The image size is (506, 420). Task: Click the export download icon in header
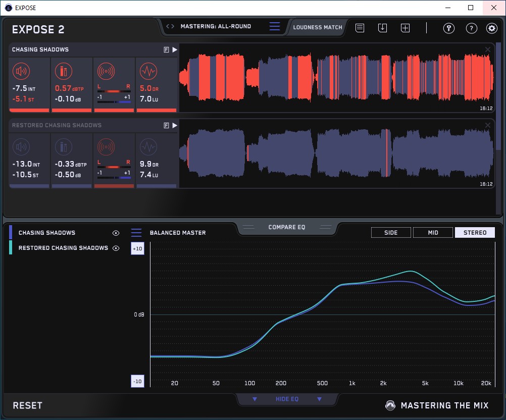pyautogui.click(x=382, y=28)
